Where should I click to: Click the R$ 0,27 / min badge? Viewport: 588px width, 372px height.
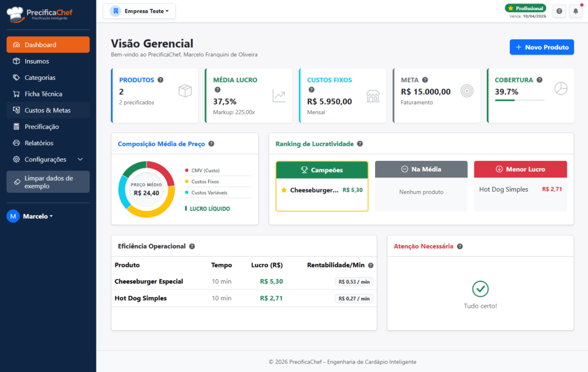tap(354, 299)
